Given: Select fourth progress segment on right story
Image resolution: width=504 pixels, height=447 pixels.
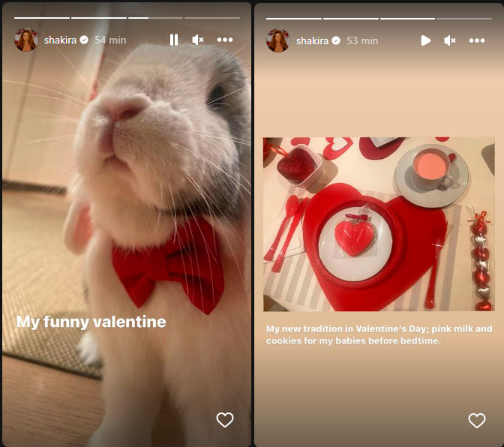Looking at the screenshot, I should point(464,19).
